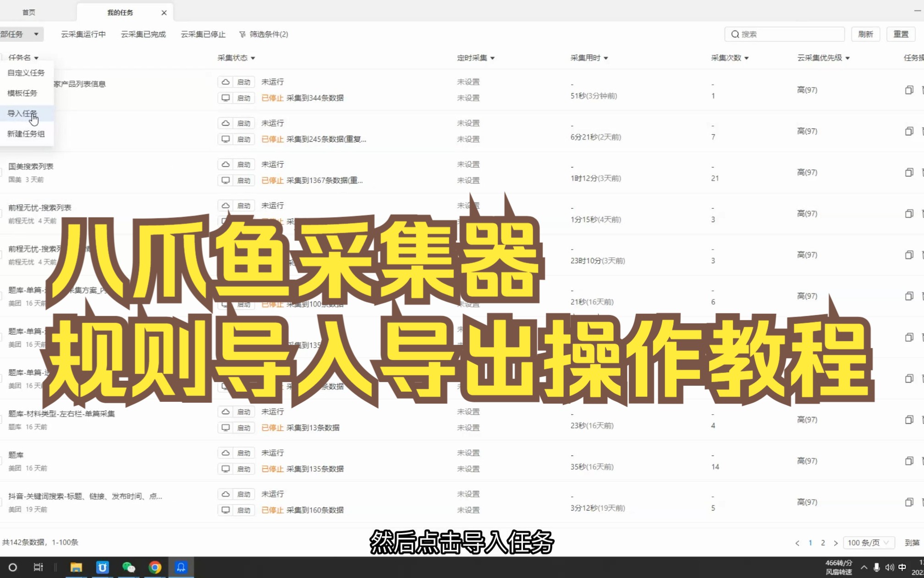Screen dimensions: 924x578
Task: Click 采集到160条数据 status text
Action: tap(315, 510)
